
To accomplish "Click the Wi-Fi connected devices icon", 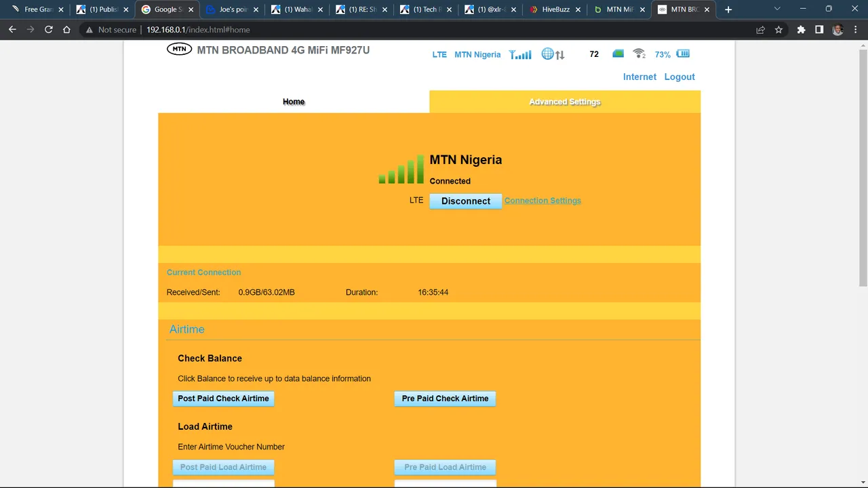I will [639, 54].
